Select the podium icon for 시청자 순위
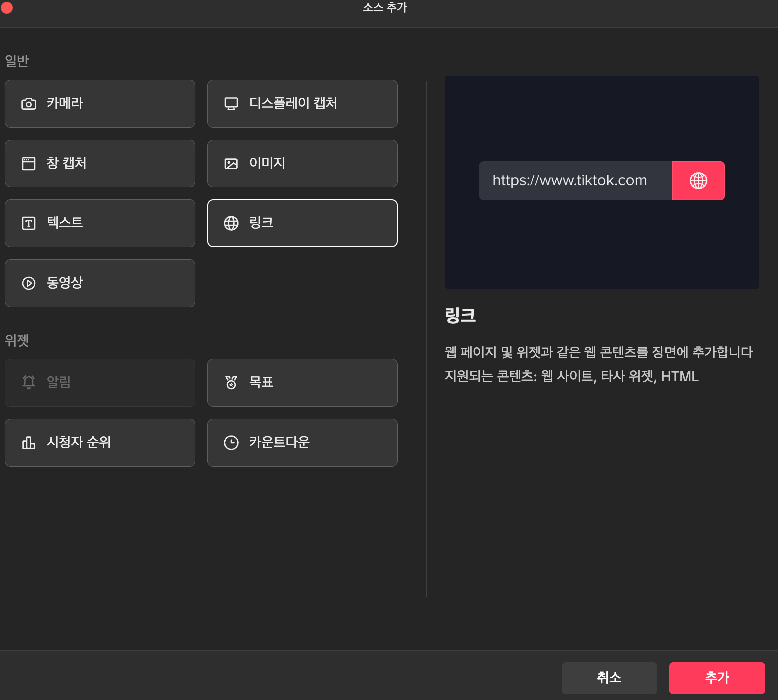The height and width of the screenshot is (700, 778). (x=29, y=443)
